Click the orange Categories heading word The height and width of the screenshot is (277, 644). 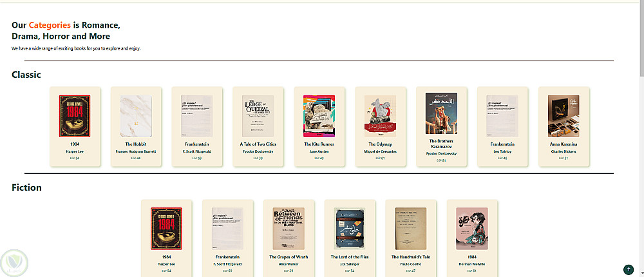click(50, 25)
